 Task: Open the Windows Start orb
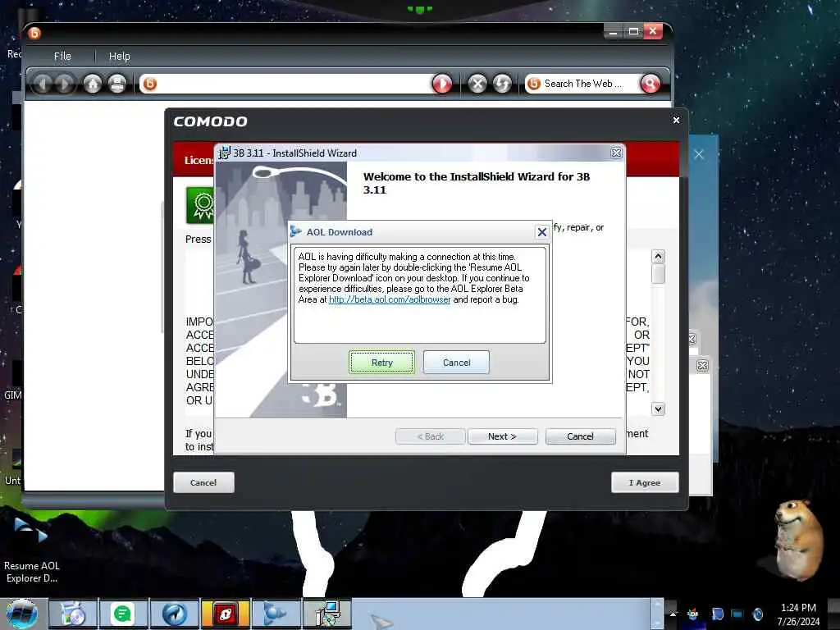(22, 614)
